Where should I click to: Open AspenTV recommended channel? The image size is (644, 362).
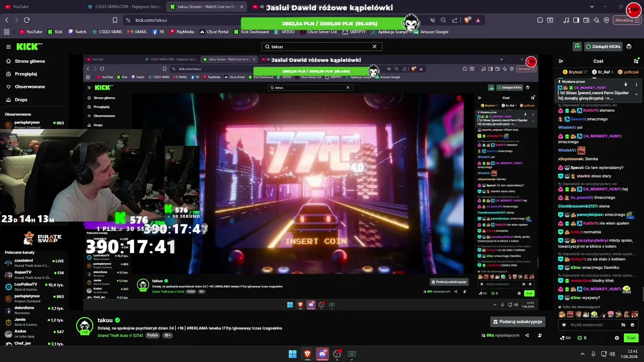34,275
